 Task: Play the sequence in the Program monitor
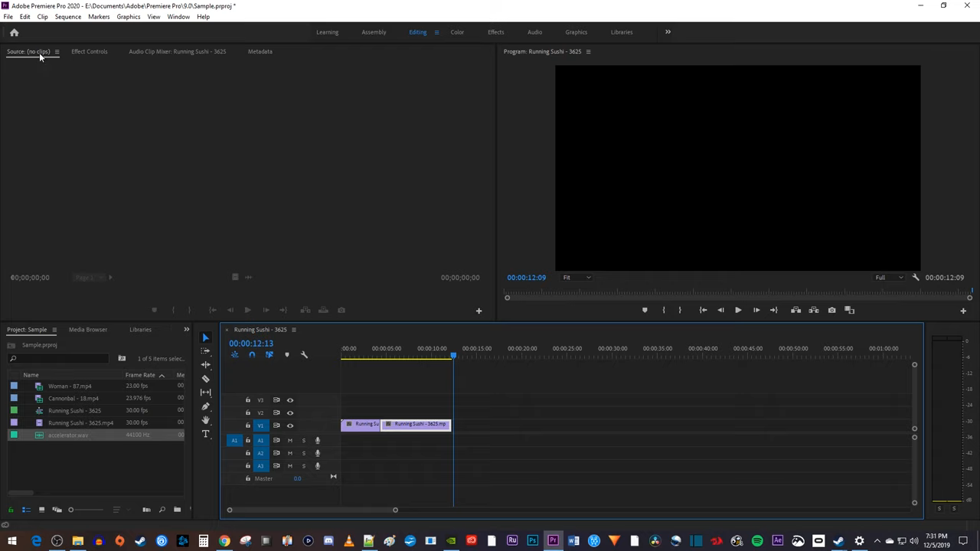pos(737,310)
